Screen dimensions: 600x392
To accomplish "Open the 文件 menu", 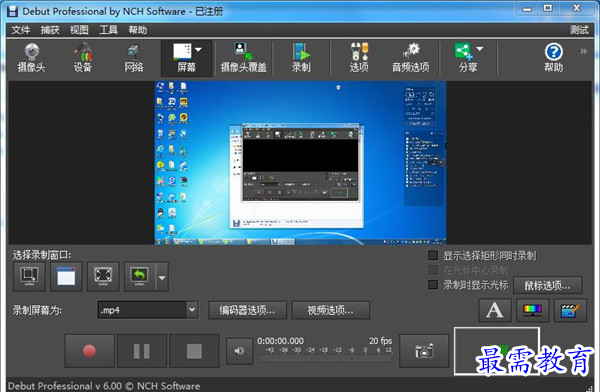I will [21, 30].
